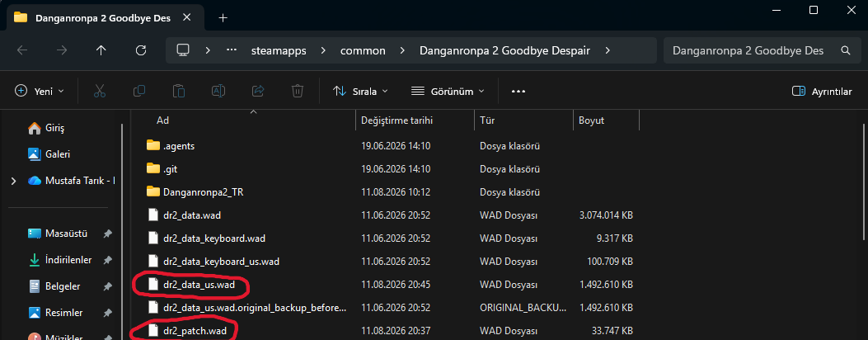
Task: Navigate to common breadcrumb
Action: (363, 50)
